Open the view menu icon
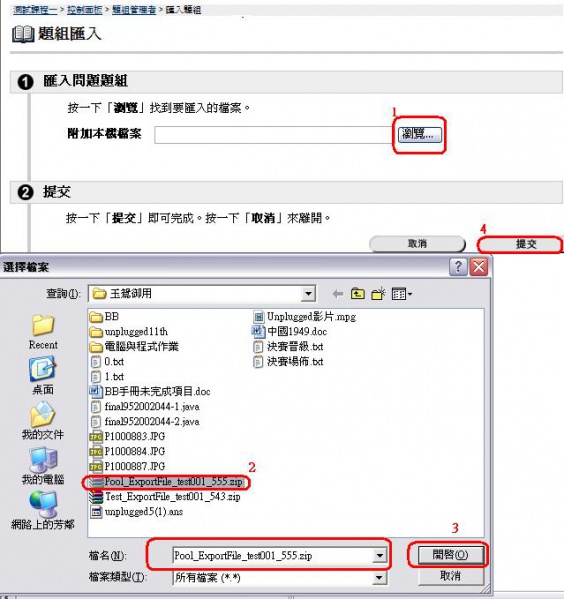 (402, 294)
